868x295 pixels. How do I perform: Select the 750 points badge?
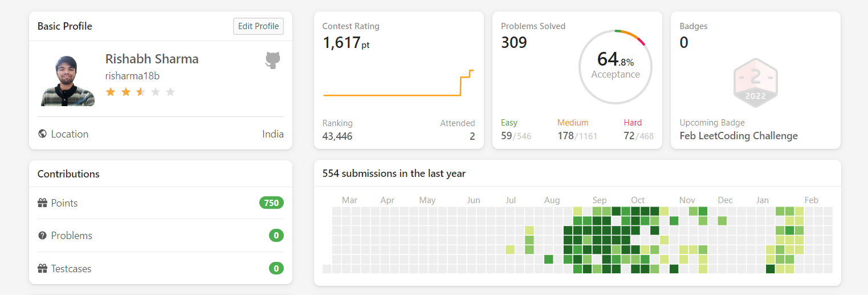tap(271, 203)
